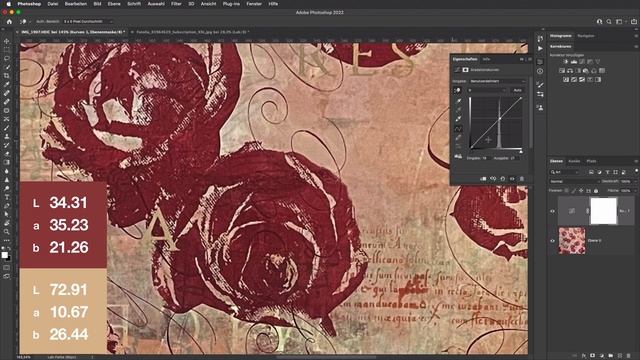Switch to the Fotolia document tab
Viewport: 640px width, 360px height.
click(192, 32)
